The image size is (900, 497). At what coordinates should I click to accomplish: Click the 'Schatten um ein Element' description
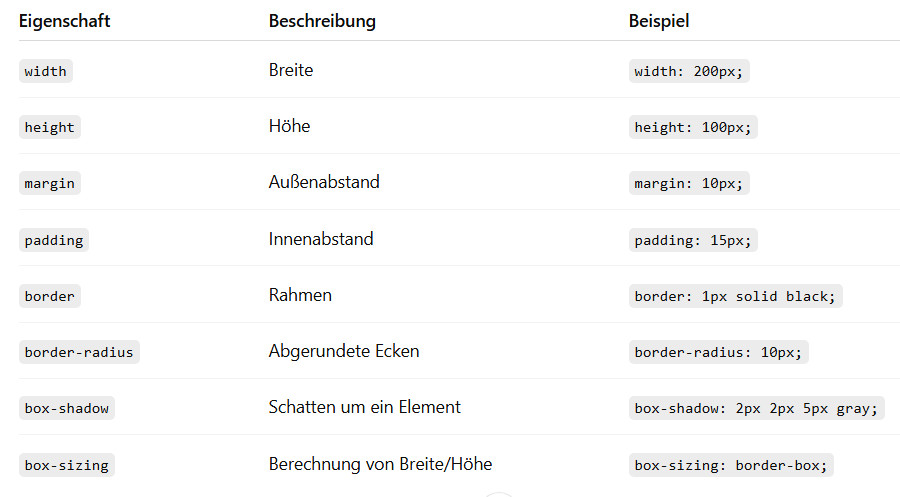tap(364, 407)
